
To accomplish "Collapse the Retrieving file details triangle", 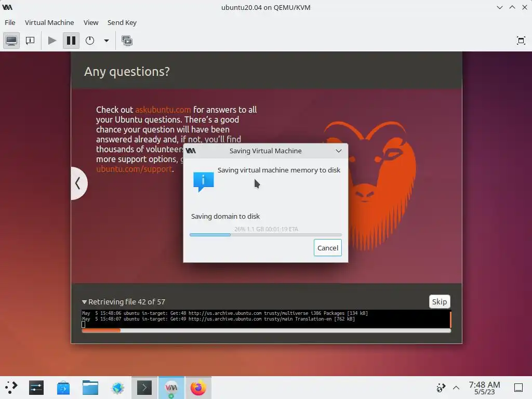I will (84, 302).
